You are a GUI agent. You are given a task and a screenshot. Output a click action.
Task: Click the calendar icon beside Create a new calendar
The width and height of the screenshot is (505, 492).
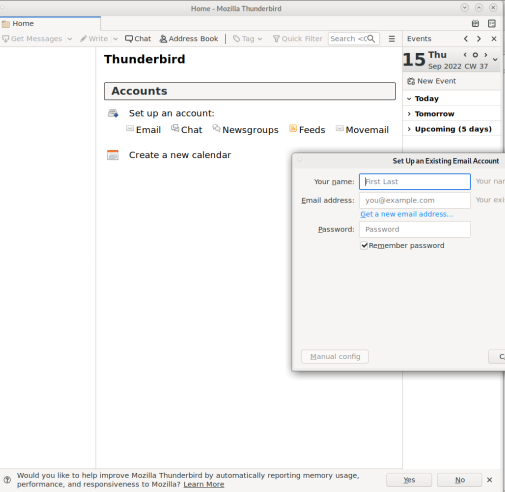113,155
